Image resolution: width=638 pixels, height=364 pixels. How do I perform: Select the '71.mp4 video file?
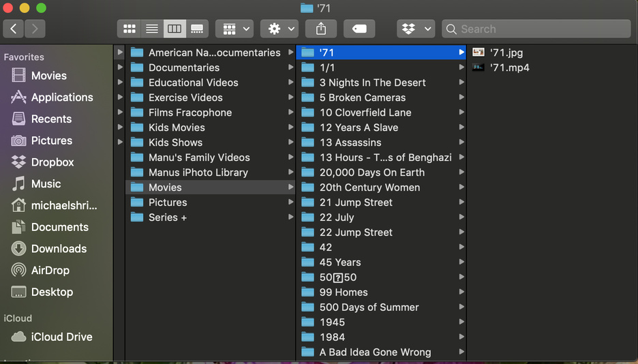pyautogui.click(x=509, y=67)
